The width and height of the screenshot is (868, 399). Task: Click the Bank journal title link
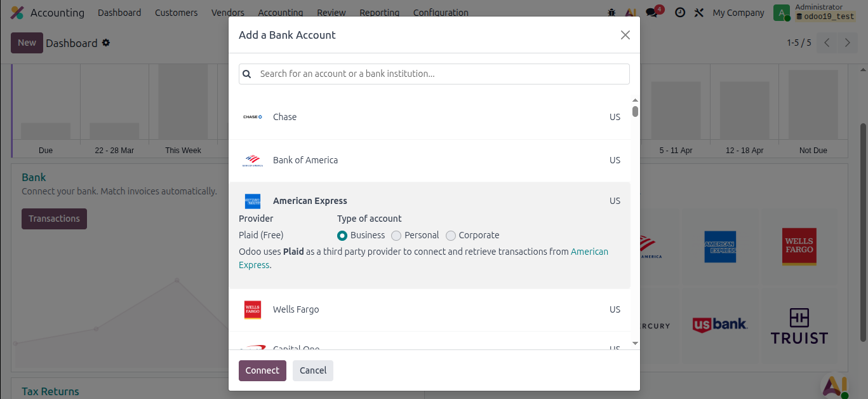(x=34, y=177)
